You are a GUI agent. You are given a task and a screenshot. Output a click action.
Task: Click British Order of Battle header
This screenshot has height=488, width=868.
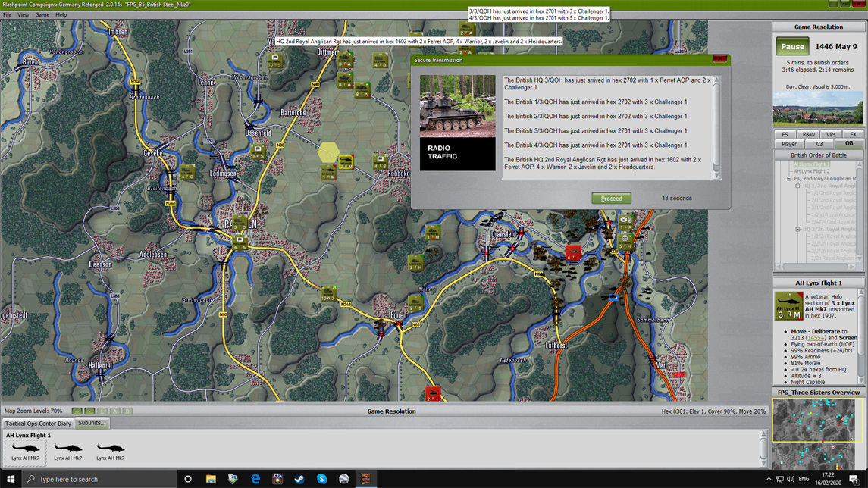pos(818,155)
